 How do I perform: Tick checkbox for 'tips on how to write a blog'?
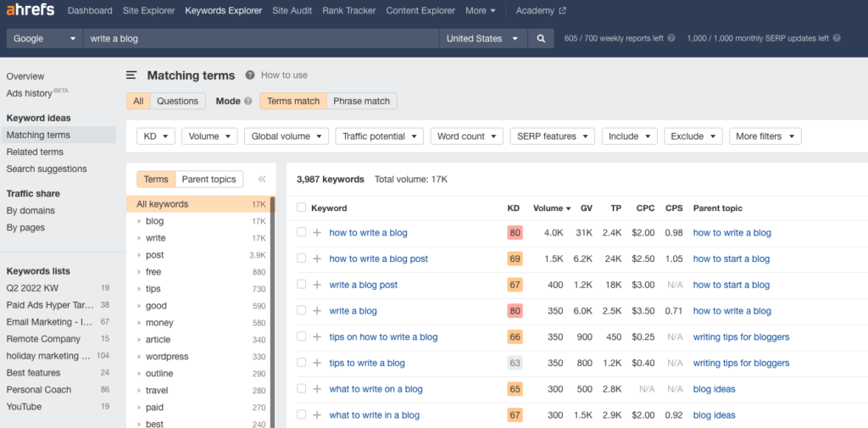pos(301,336)
